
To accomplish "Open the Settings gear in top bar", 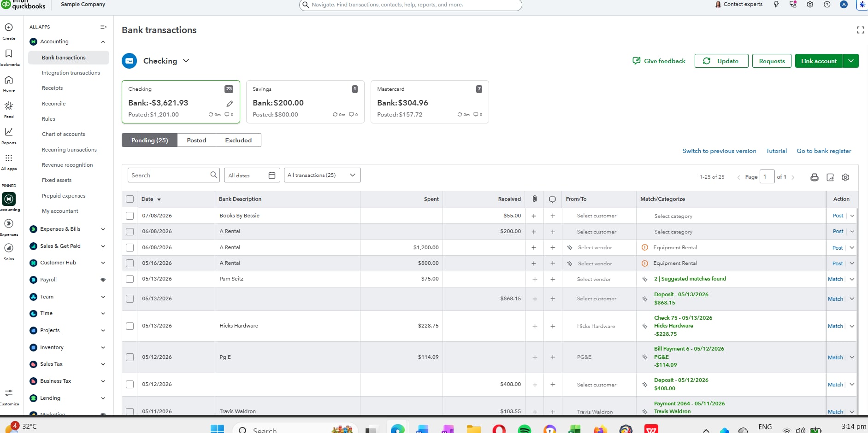I will pos(810,5).
